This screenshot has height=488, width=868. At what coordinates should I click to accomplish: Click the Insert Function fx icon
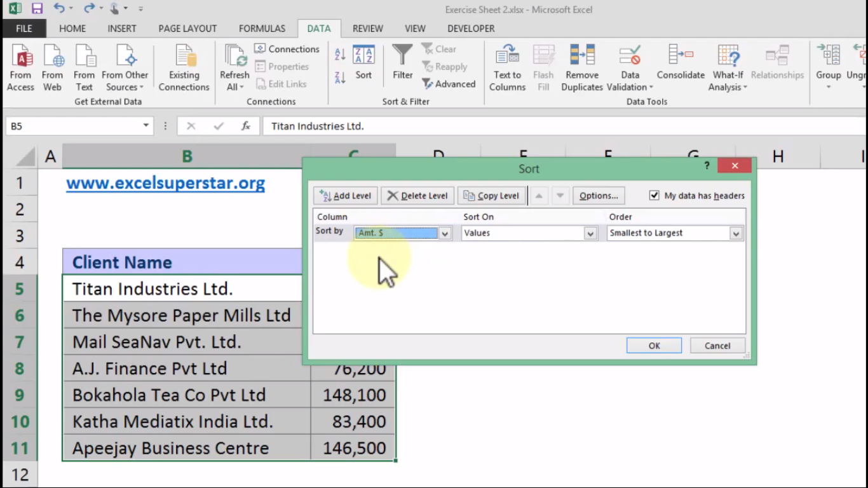click(x=246, y=126)
